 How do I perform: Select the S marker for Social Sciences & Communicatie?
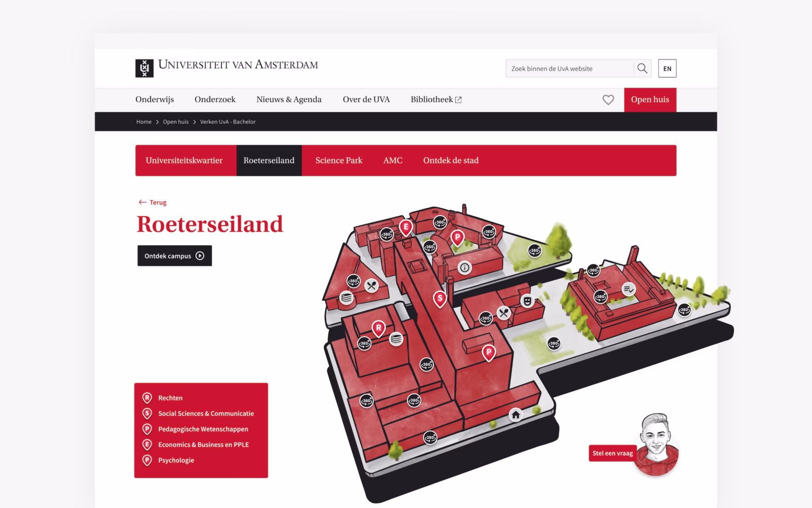coord(439,298)
